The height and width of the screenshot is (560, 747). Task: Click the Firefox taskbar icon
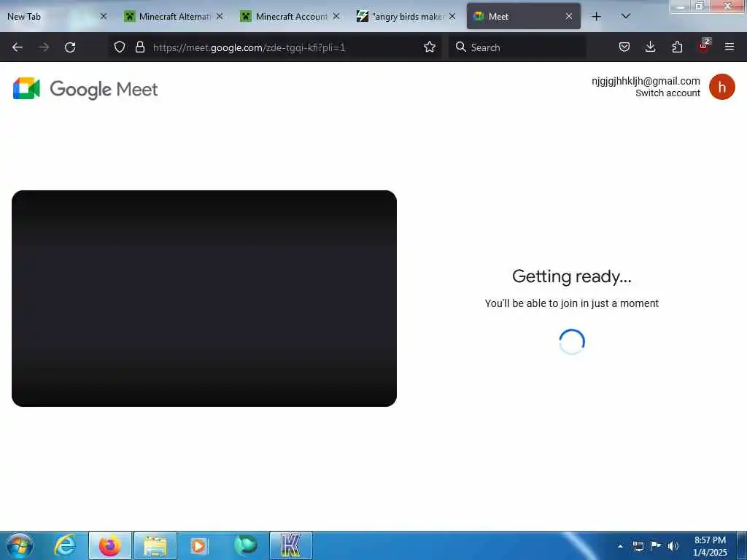coord(110,545)
